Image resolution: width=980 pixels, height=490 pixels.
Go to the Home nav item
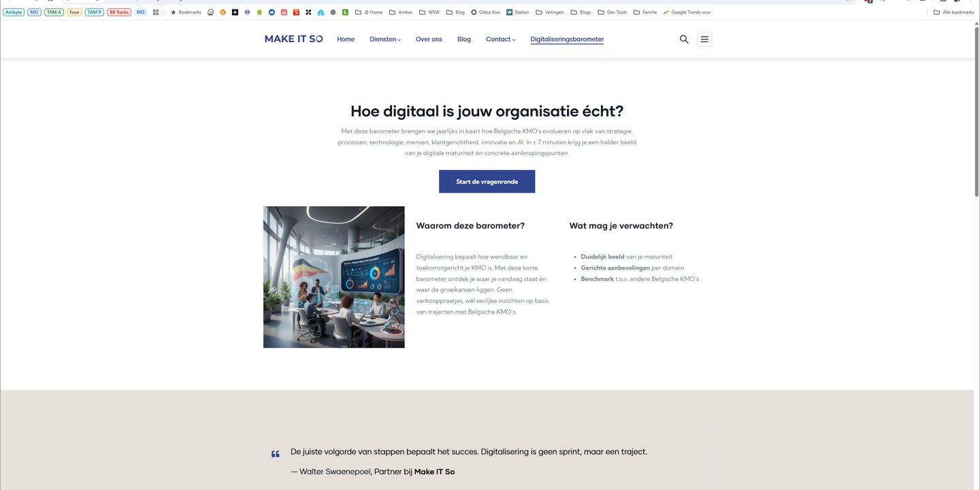(346, 39)
